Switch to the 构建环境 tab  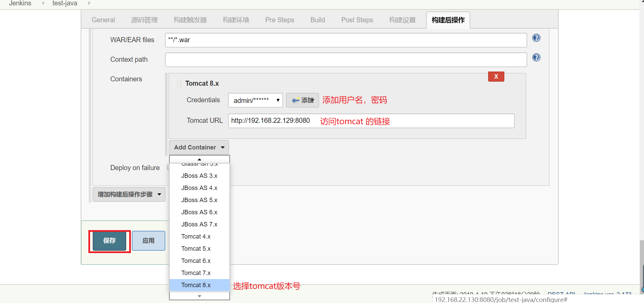236,20
